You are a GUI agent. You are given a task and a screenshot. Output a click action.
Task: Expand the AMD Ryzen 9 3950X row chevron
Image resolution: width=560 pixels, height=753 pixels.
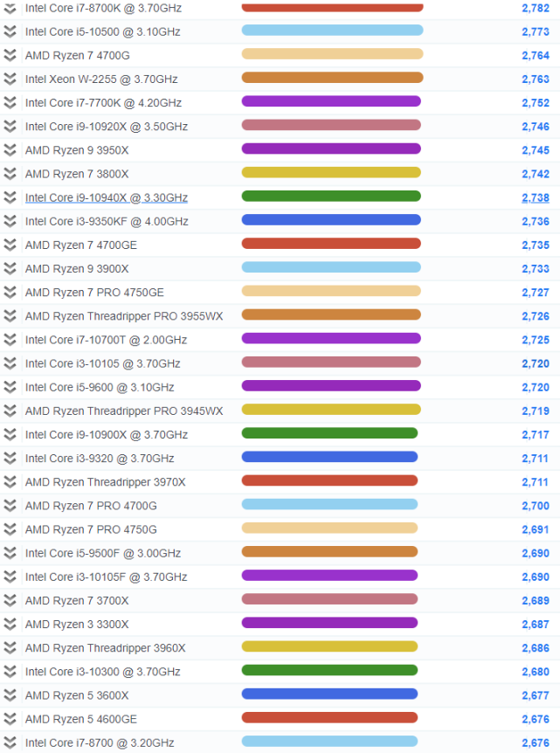click(x=10, y=150)
